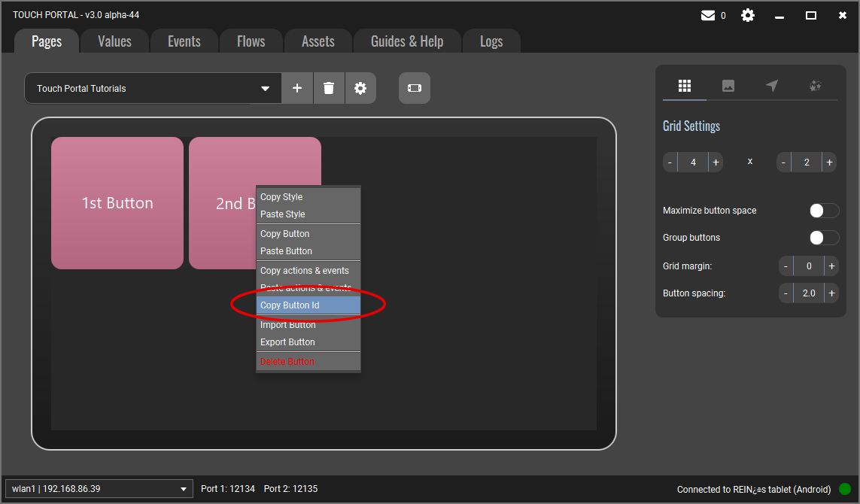Viewport: 860px width, 504px height.
Task: Open the mail inbox envelope icon
Action: [708, 15]
